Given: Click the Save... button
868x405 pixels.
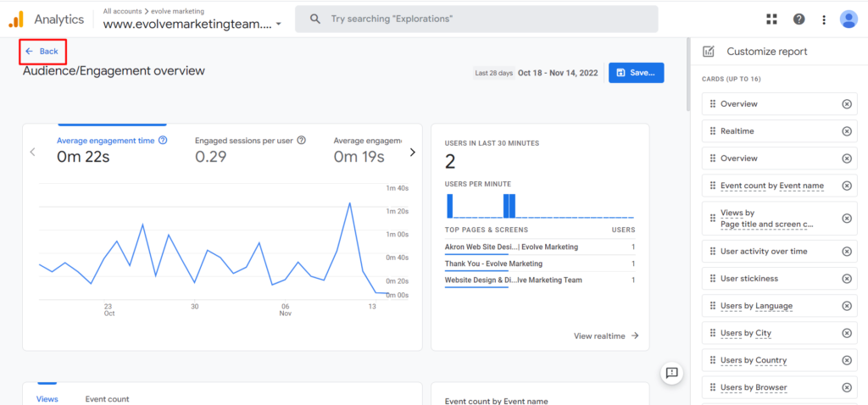Looking at the screenshot, I should coord(636,73).
